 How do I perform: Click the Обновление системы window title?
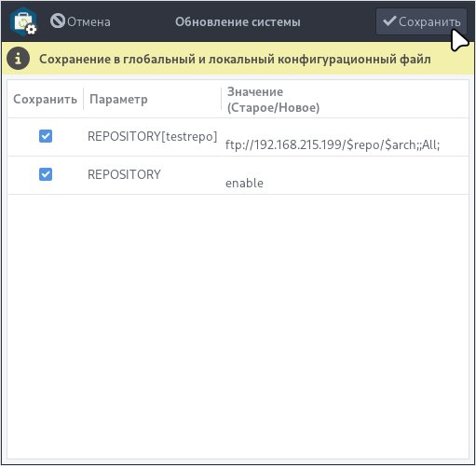point(238,21)
